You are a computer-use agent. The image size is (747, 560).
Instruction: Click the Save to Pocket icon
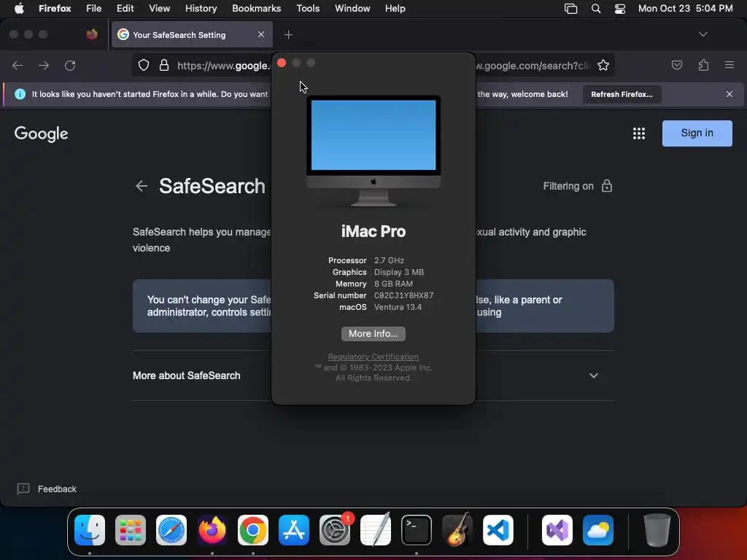click(676, 65)
